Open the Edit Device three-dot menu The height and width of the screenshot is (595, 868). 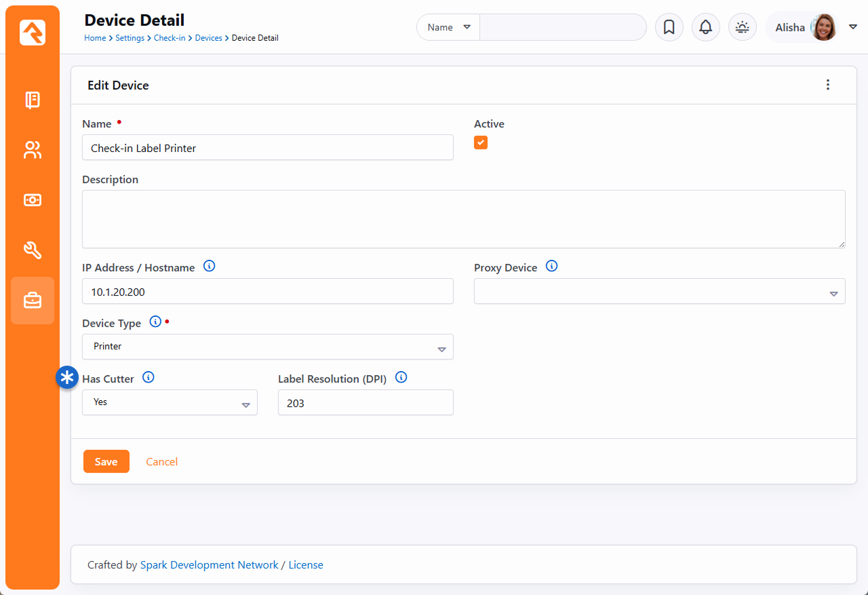(x=827, y=85)
